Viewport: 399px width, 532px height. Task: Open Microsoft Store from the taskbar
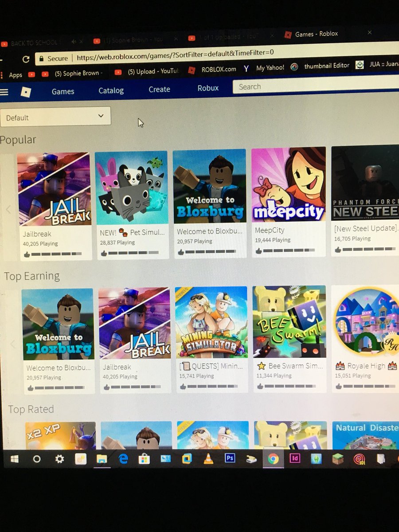pyautogui.click(x=145, y=459)
